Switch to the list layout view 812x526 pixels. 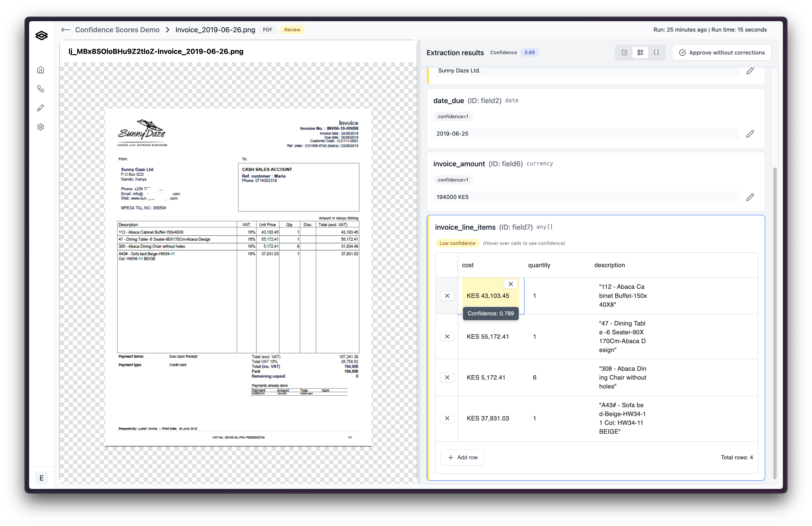[640, 53]
